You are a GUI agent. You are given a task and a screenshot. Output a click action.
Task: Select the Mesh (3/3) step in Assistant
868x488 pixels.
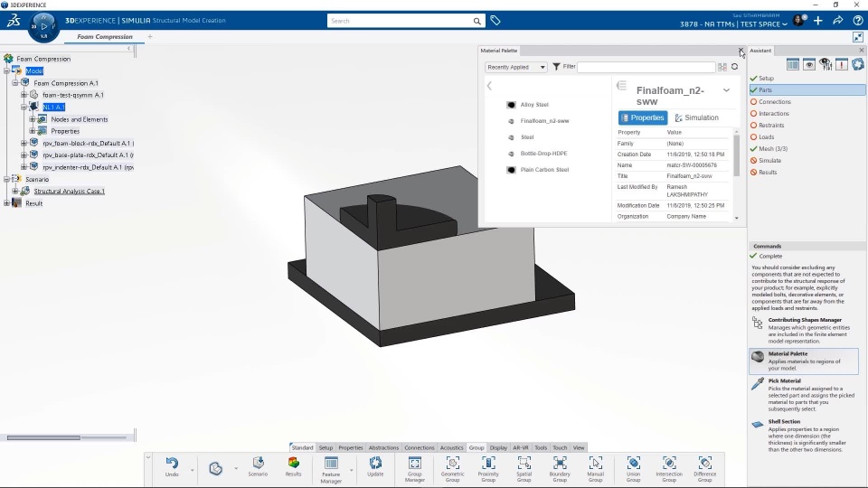(773, 149)
